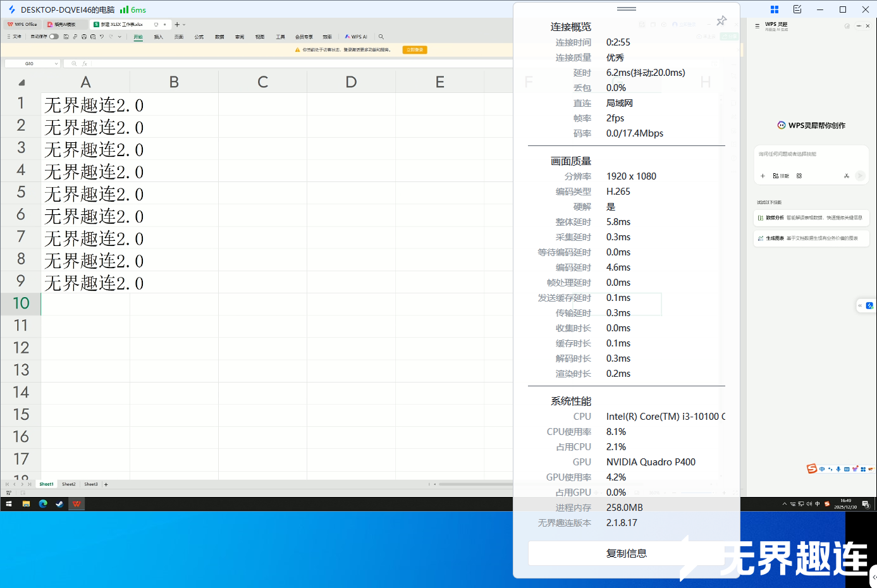This screenshot has height=588, width=877.
Task: Choose the 生成图表 skill suggestion
Action: 811,238
